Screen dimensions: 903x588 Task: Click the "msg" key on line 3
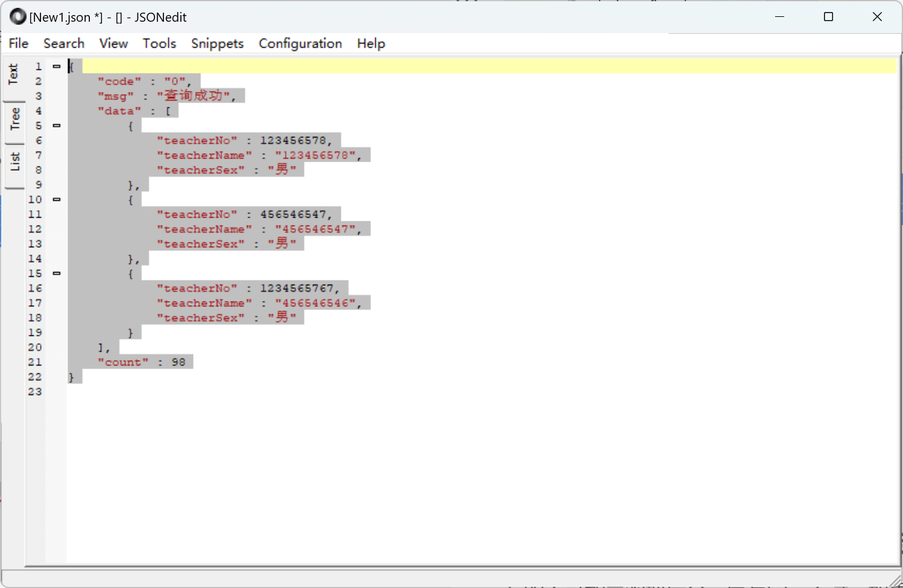click(116, 96)
